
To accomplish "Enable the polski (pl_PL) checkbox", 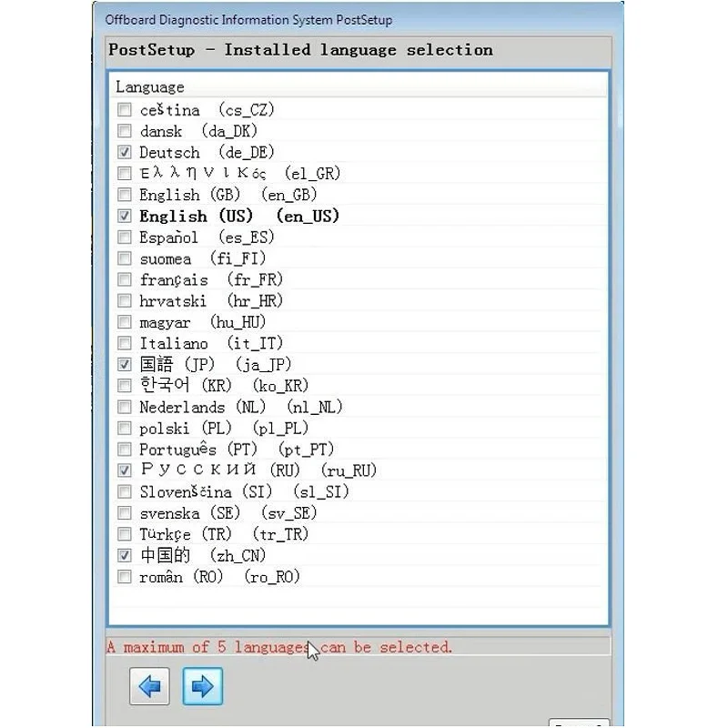I will 125,428.
